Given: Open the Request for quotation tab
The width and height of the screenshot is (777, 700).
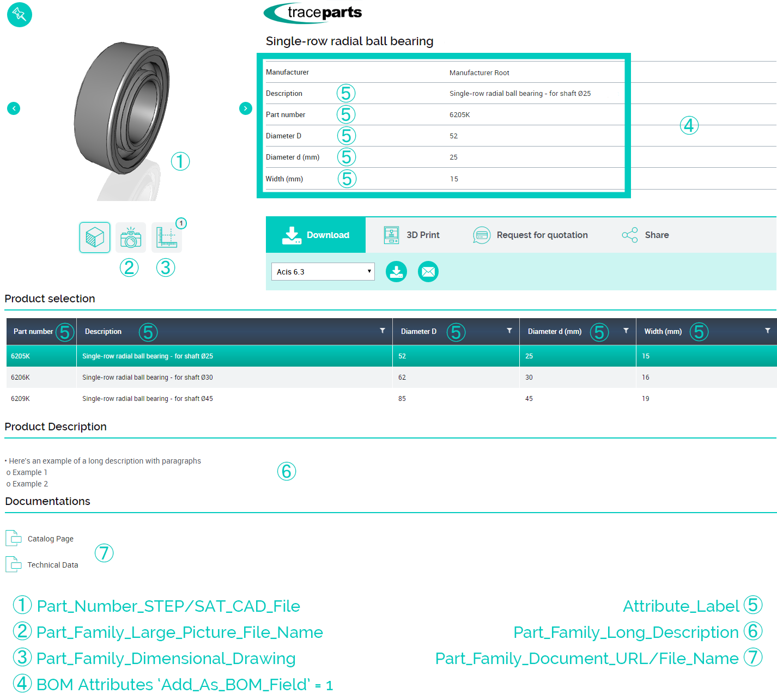Looking at the screenshot, I should tap(531, 235).
